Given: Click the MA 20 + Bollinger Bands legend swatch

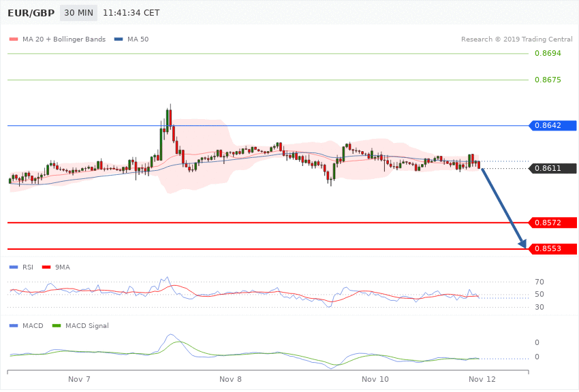Looking at the screenshot, I should [14, 39].
